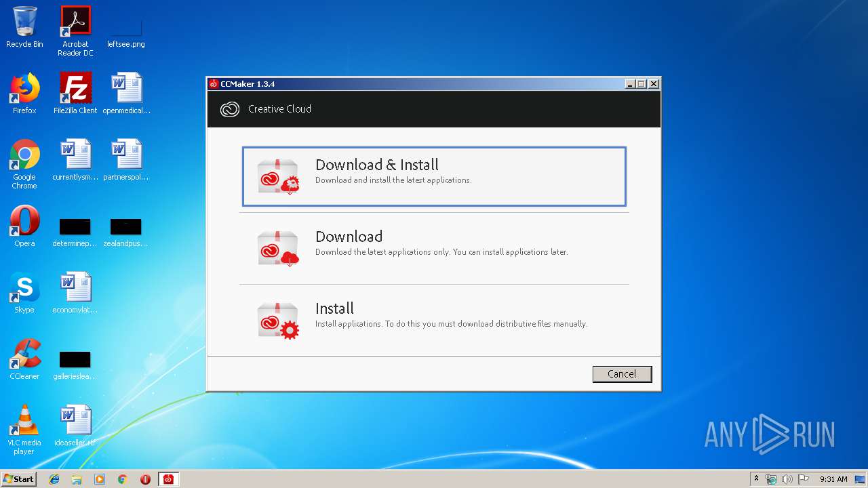Select the Recycle Bin desktop icon
This screenshot has width=868, height=488.
[24, 27]
